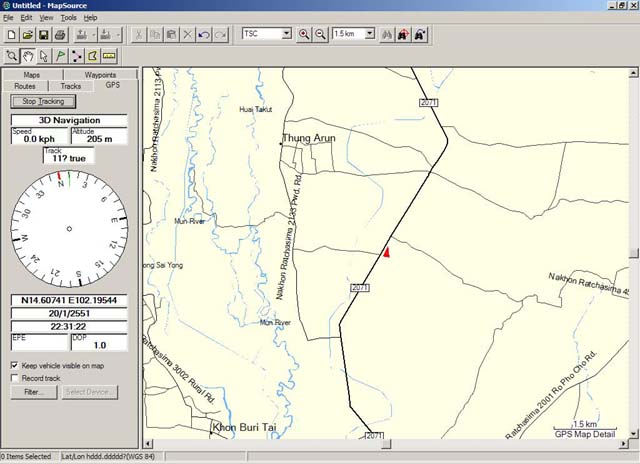The image size is (640, 464).
Task: Open the View menu
Action: click(x=47, y=18)
